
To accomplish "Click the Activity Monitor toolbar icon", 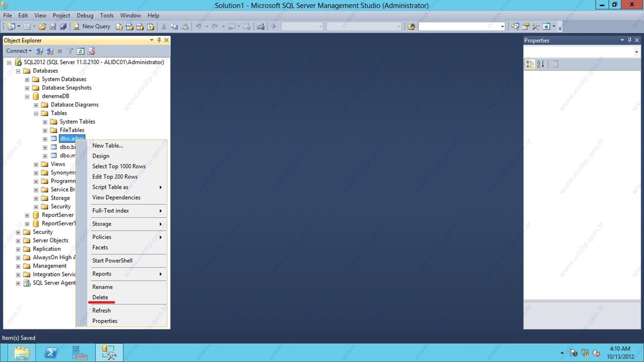I will (261, 26).
